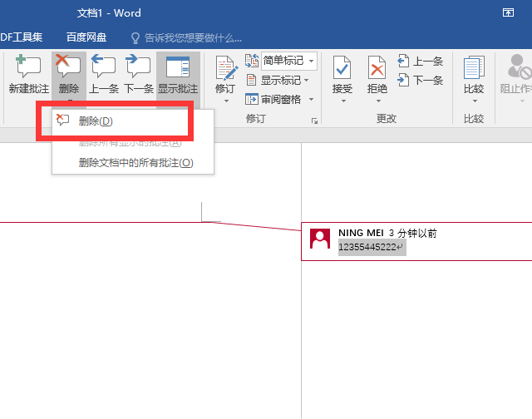Go to previous comment (上一条) bubble icon
This screenshot has width=532, height=419.
coord(103,67)
